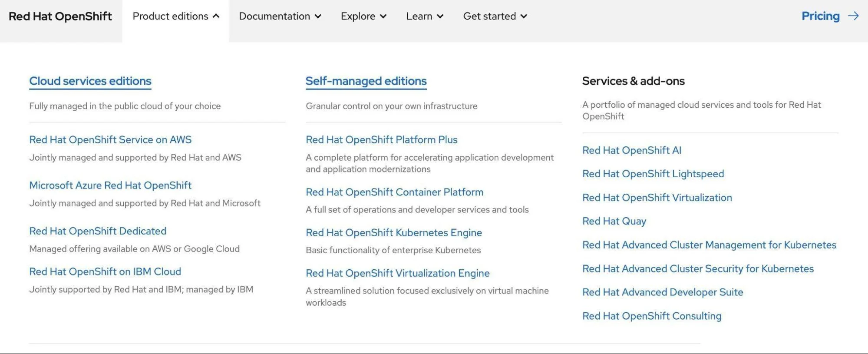This screenshot has width=868, height=354.
Task: Open Red Hat OpenShift on IBM Cloud
Action: click(x=105, y=271)
